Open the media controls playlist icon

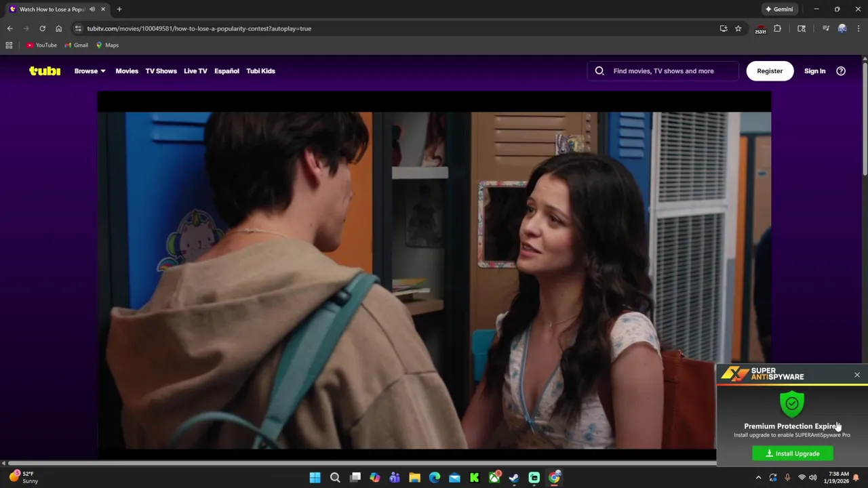[x=825, y=28]
